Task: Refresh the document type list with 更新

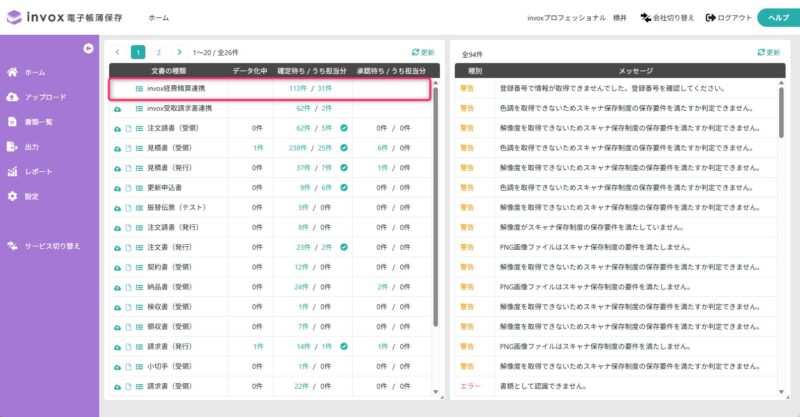Action: point(423,52)
